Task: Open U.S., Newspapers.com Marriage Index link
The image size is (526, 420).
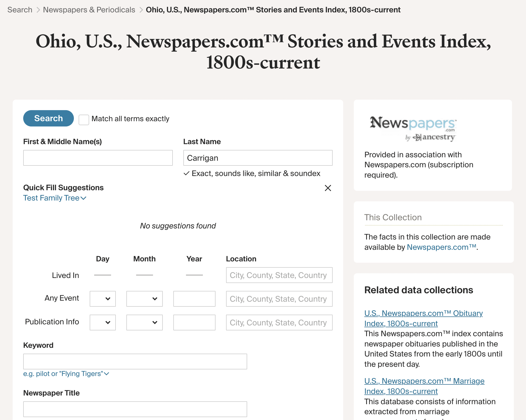Action: [424, 386]
